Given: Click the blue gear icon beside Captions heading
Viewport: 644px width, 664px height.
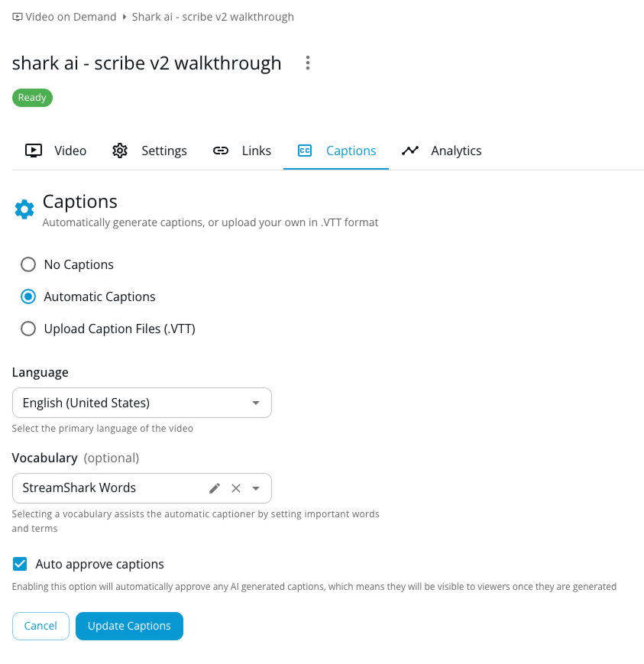Looking at the screenshot, I should [x=24, y=209].
